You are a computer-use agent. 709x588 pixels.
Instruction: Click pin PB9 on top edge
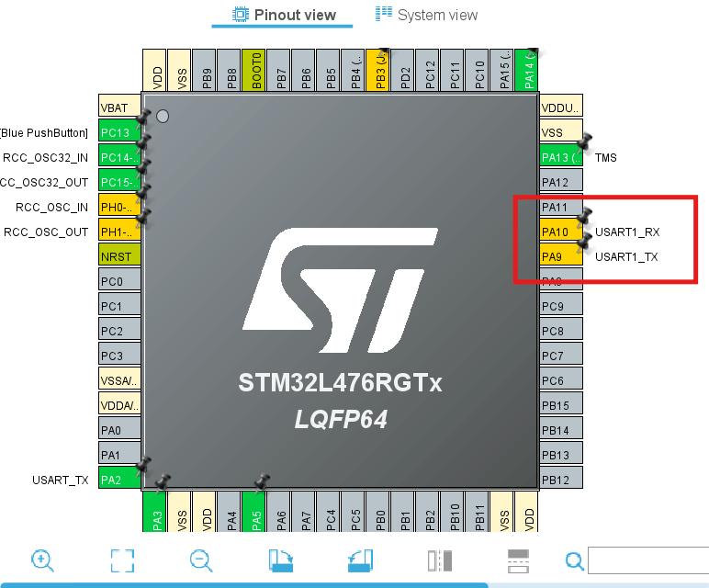(204, 70)
